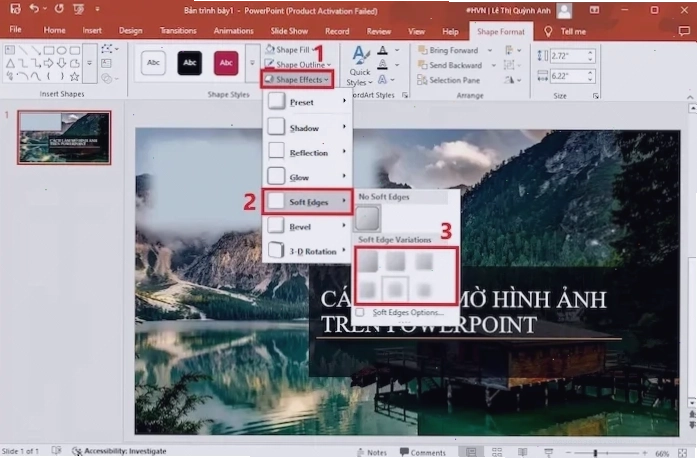Open Bring Forward dropdown arrow
Screen dimensions: 697x458
pyautogui.click(x=490, y=50)
